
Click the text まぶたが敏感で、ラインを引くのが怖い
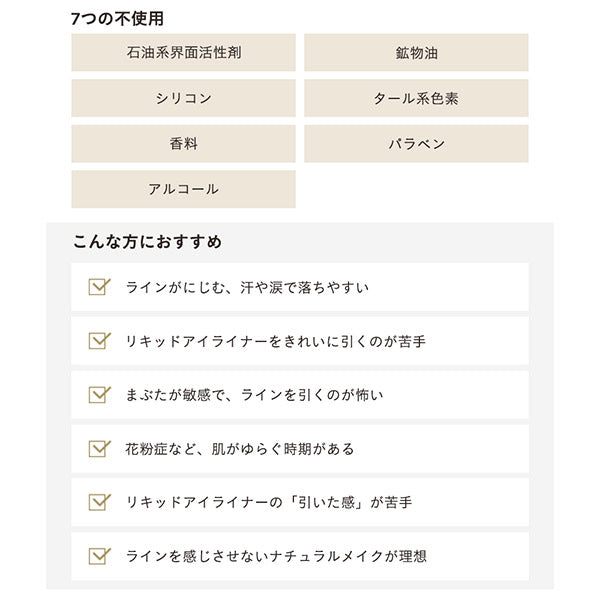pos(254,395)
